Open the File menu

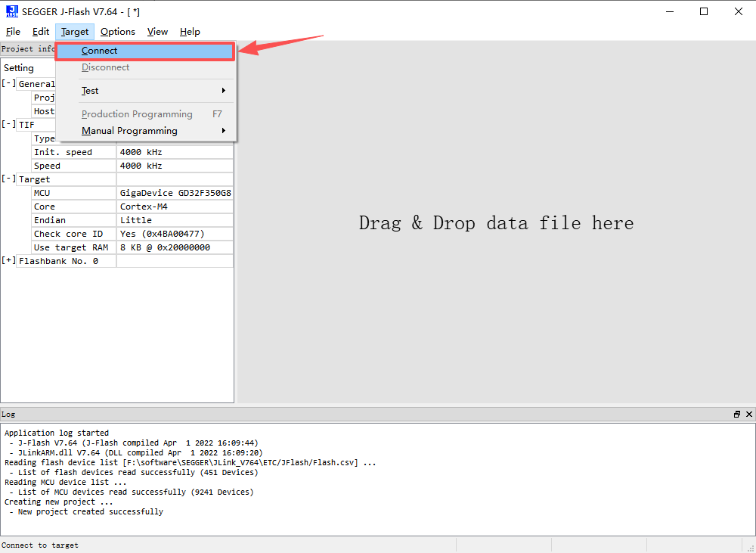point(13,32)
